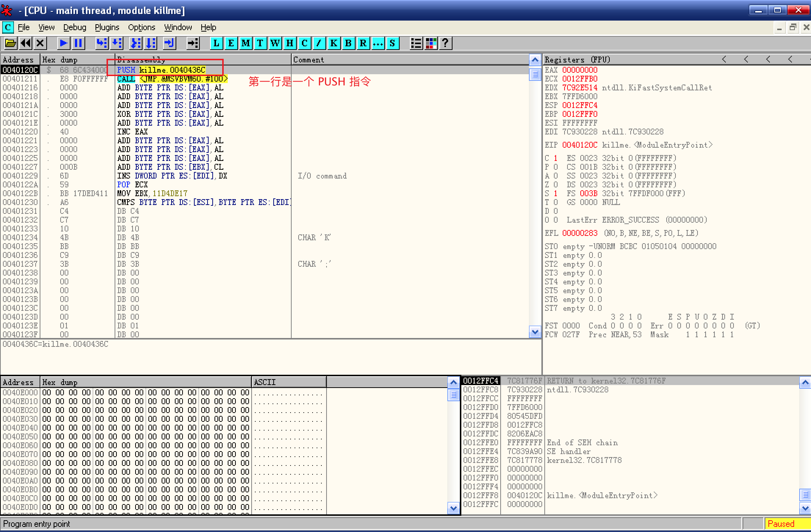Pause execution with the pause button
Screen dimensions: 811x532
78,43
